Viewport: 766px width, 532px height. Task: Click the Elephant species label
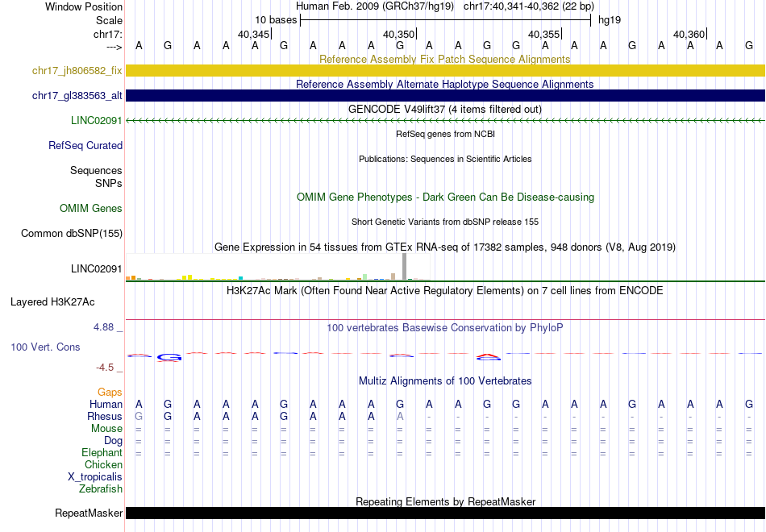[102, 452]
